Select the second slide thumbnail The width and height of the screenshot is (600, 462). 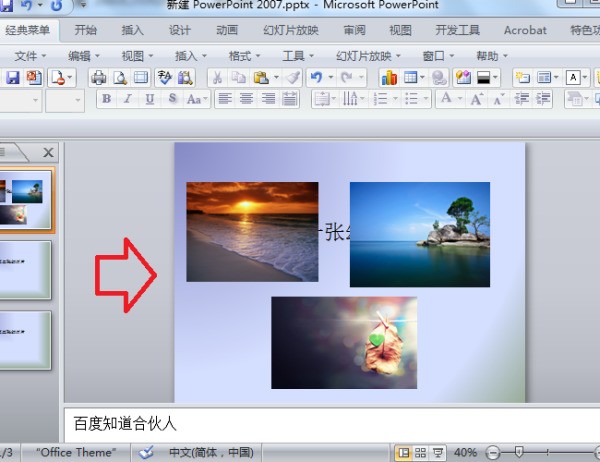(x=25, y=270)
